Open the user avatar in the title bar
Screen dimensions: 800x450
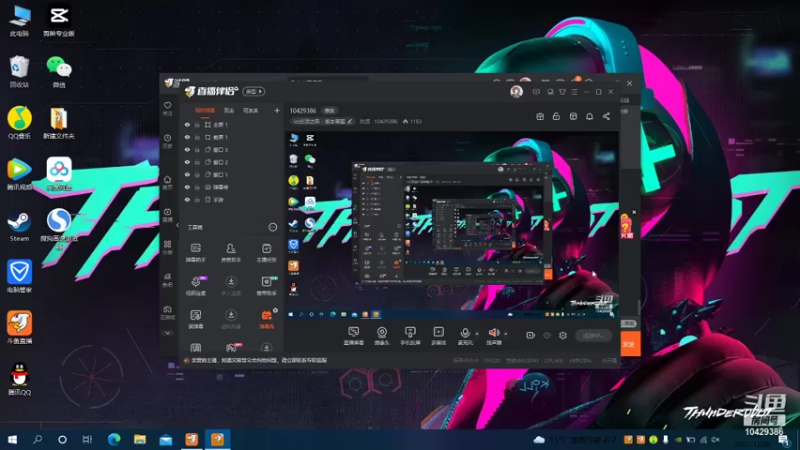pos(516,92)
